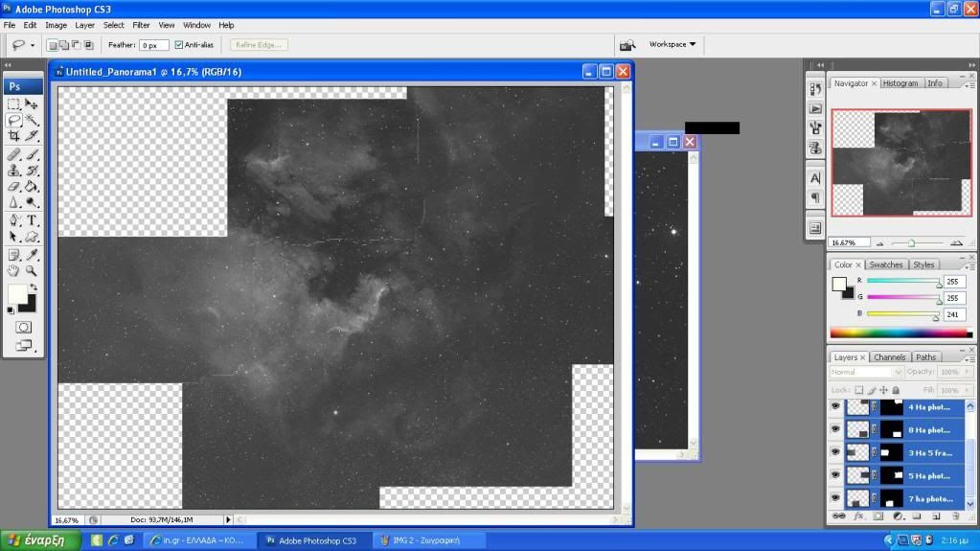The width and height of the screenshot is (980, 551).
Task: Choose the Hand tool
Action: (x=14, y=271)
